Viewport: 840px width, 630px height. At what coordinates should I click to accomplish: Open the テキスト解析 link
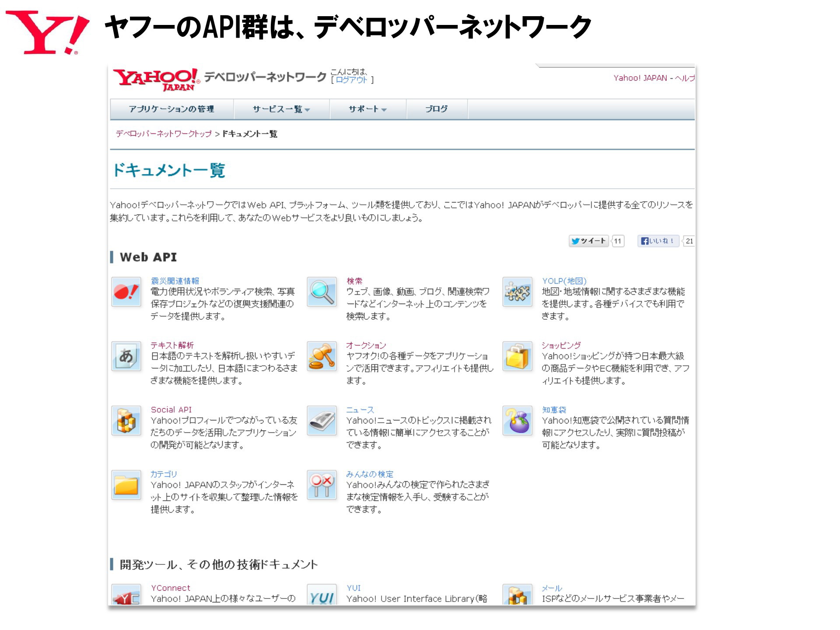point(172,345)
